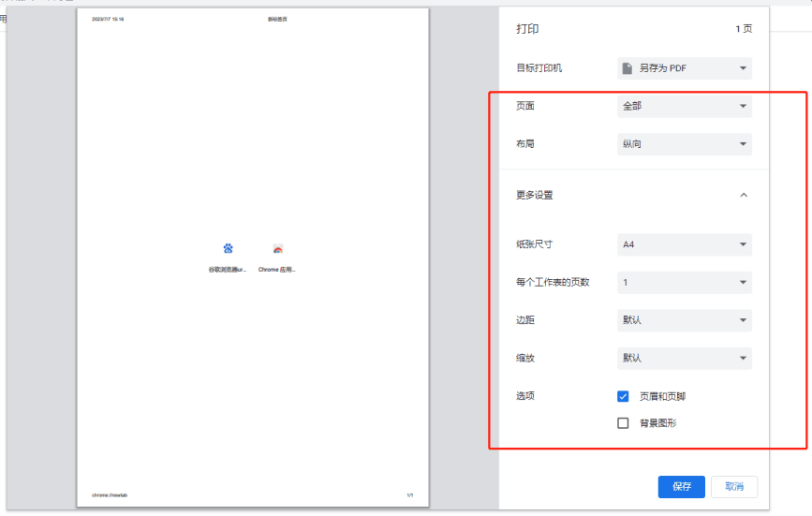The image size is (812, 516).
Task: Open the 缩放 scale dropdown
Action: (x=684, y=358)
